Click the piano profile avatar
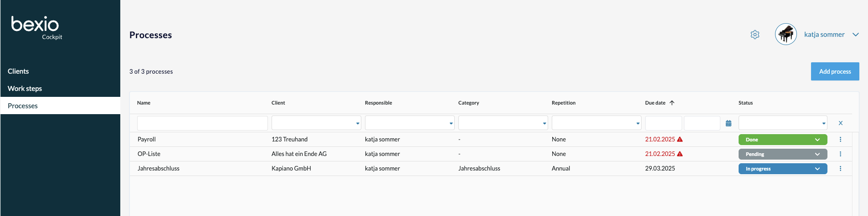Image resolution: width=868 pixels, height=216 pixels. tap(786, 35)
